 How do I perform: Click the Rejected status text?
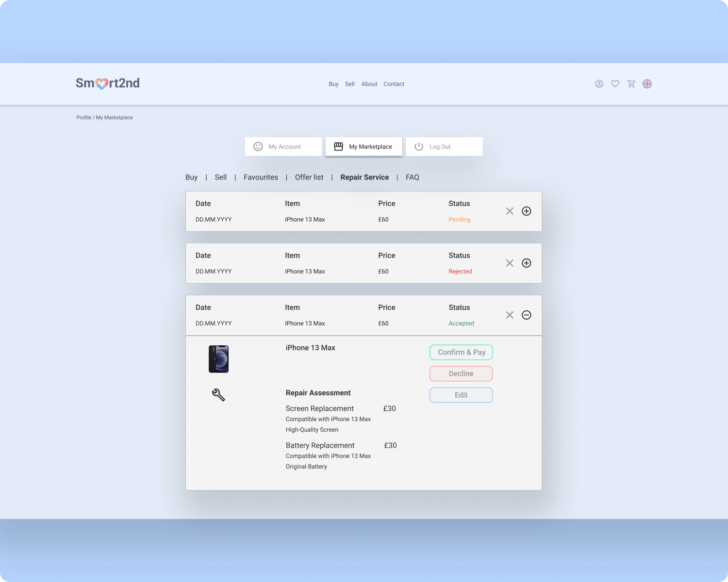coord(460,272)
